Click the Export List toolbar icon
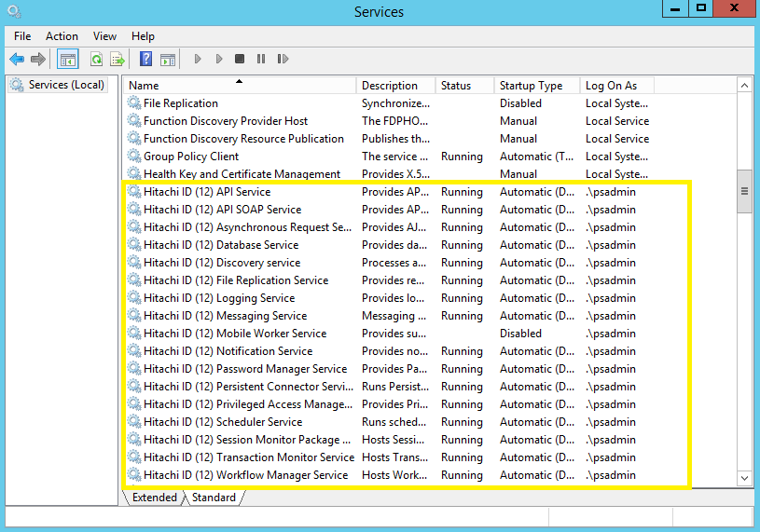This screenshot has height=532, width=760. coord(117,59)
